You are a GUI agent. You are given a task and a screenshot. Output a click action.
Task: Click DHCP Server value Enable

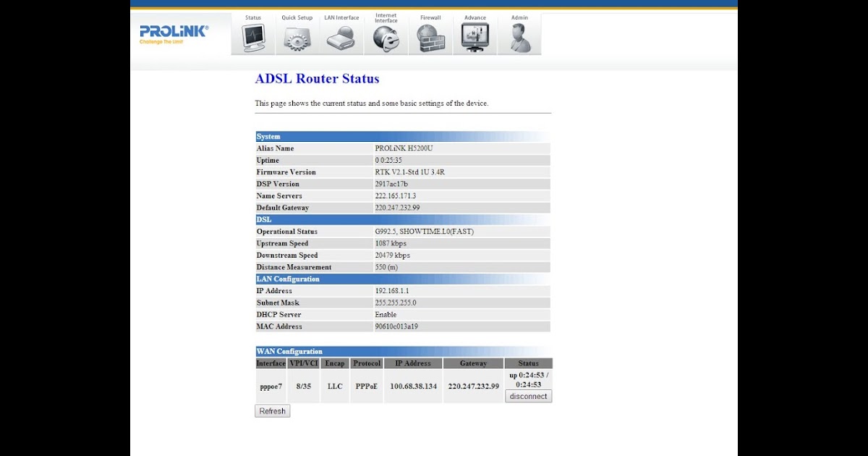point(386,315)
